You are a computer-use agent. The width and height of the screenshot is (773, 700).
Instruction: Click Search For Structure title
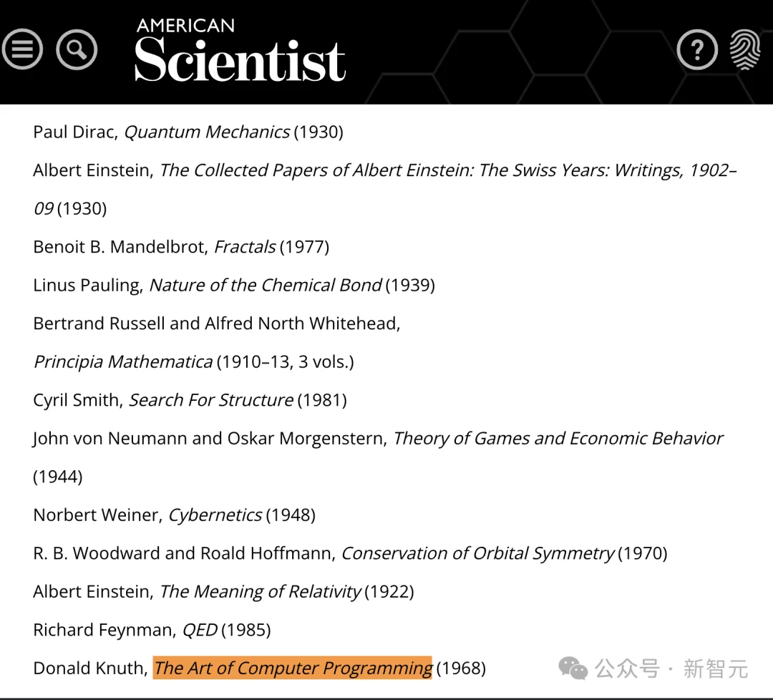pos(210,400)
